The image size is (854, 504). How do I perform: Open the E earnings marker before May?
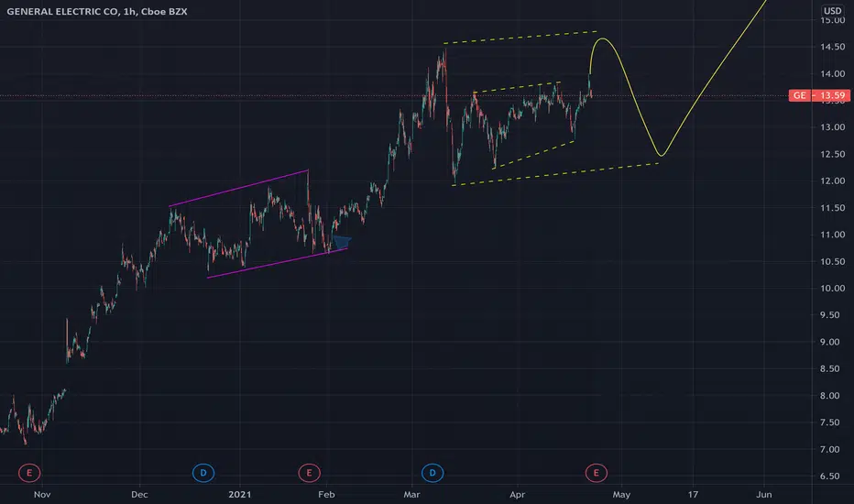tap(596, 473)
